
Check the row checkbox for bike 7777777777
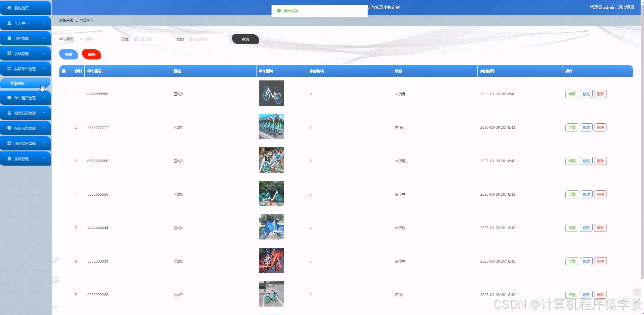pos(64,127)
